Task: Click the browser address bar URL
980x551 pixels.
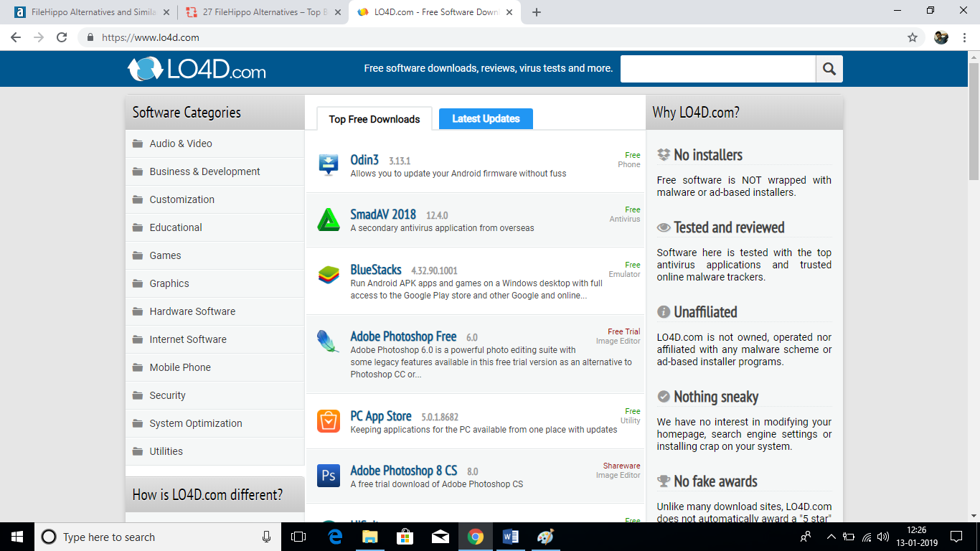Action: [x=151, y=37]
